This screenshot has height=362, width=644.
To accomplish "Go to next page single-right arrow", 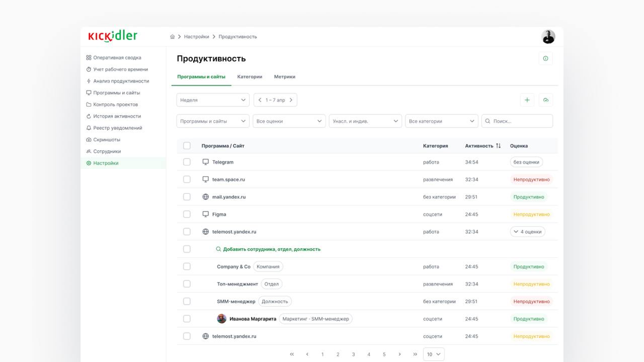I will tap(399, 354).
